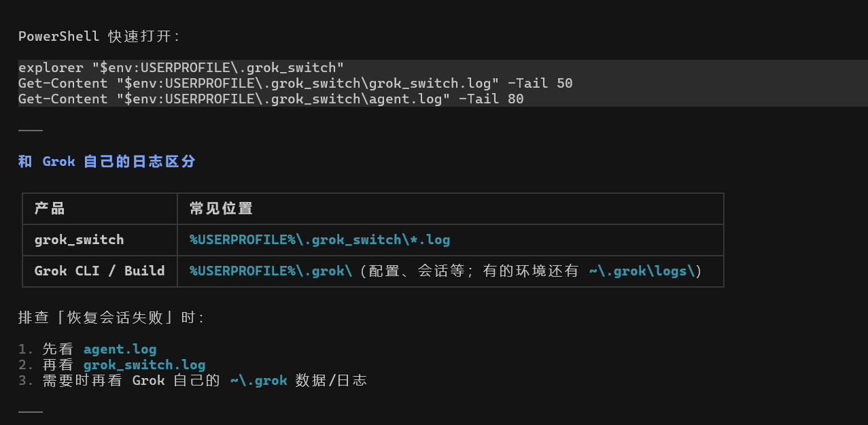Select the heading "和 Grok 自己的日志区分"
Viewport: 868px width, 425px height.
(107, 161)
